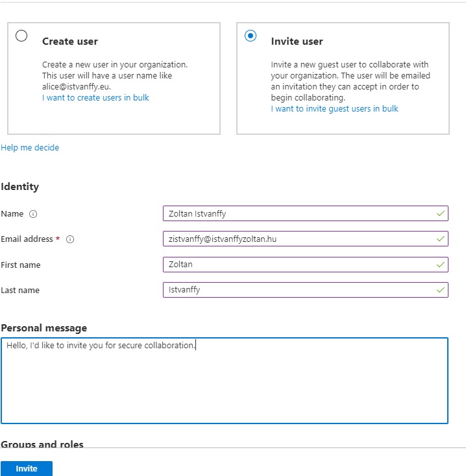Click the Groups and roles section heading
This screenshot has height=476, width=466.
pos(42,444)
